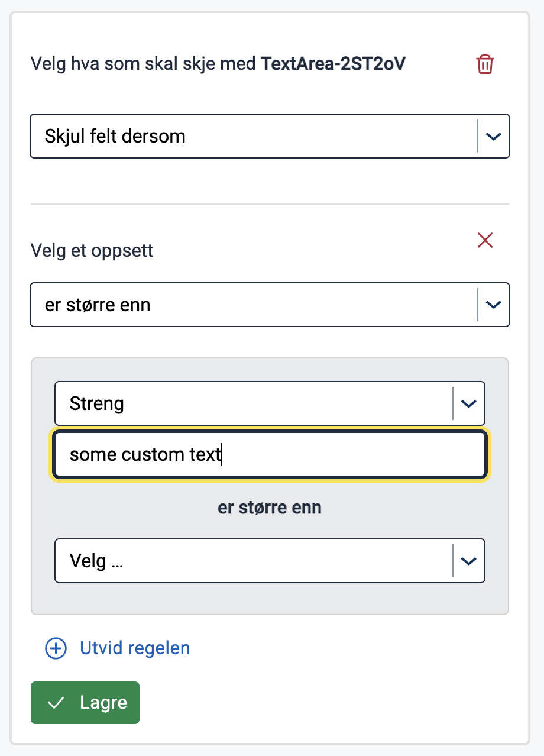
Task: Click the Velg et oppsett label
Action: tap(91, 251)
